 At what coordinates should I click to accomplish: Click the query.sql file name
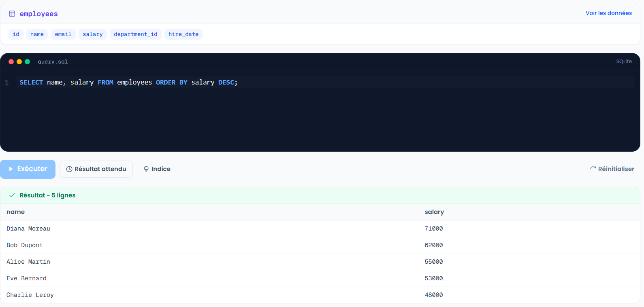pos(53,62)
